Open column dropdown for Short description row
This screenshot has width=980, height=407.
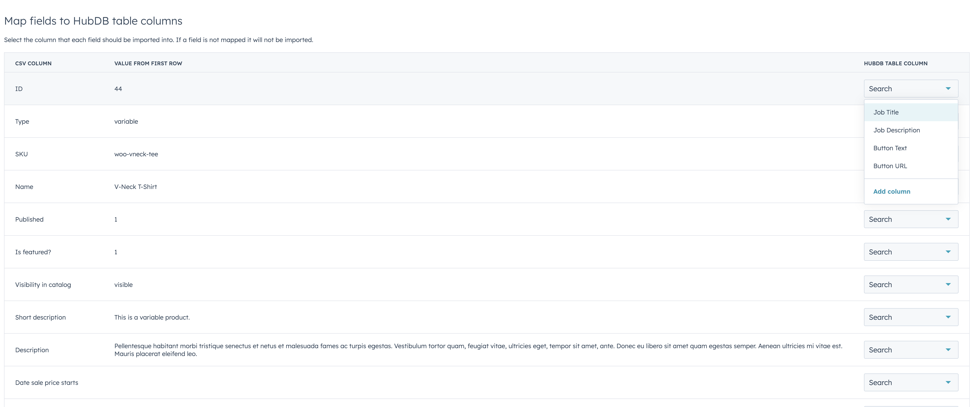tap(911, 317)
